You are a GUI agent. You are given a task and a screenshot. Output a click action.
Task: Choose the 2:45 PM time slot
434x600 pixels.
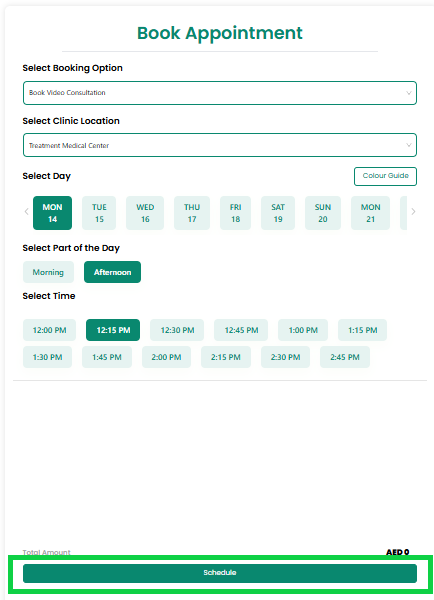tap(345, 357)
